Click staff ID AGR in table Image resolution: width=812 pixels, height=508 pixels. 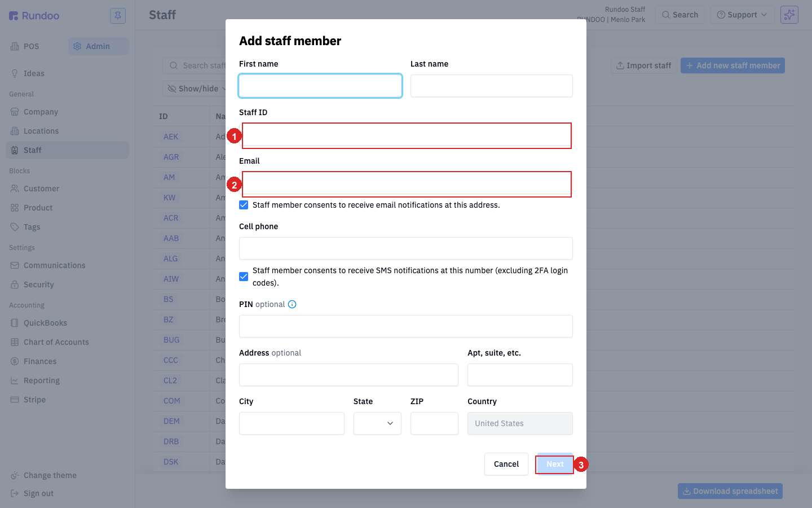[x=171, y=157]
